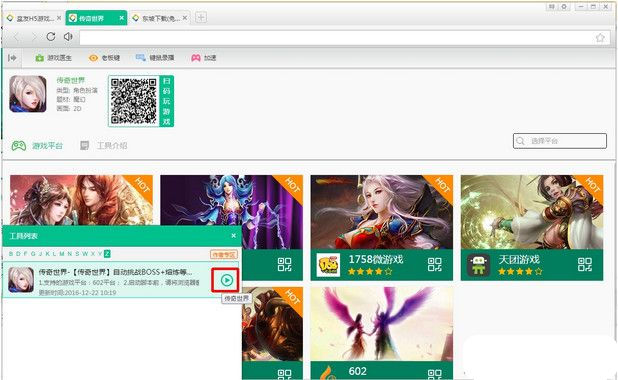Open QR code icon on 1758微游戏 card
The image size is (618, 380).
click(x=435, y=265)
